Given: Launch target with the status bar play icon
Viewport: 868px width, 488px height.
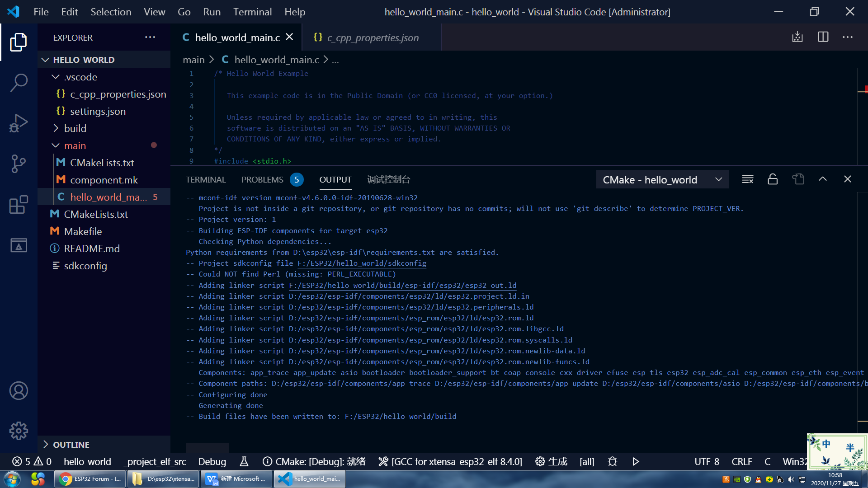Looking at the screenshot, I should click(x=636, y=461).
